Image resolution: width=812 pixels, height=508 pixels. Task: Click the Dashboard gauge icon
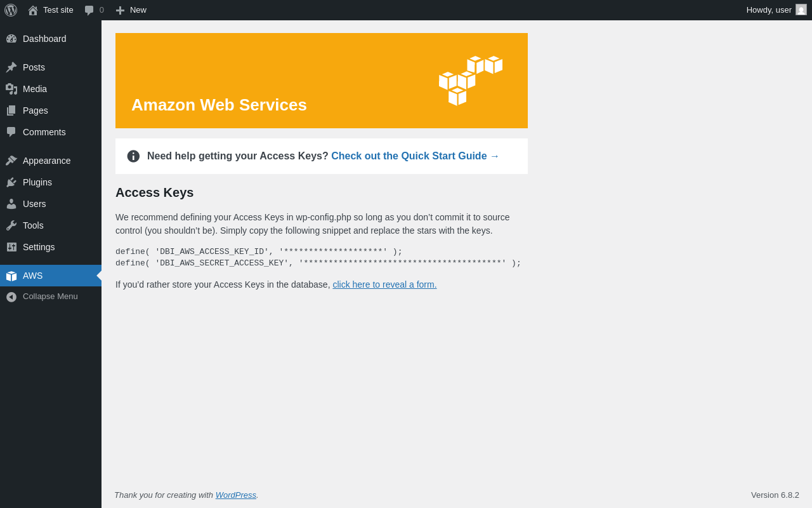11,39
